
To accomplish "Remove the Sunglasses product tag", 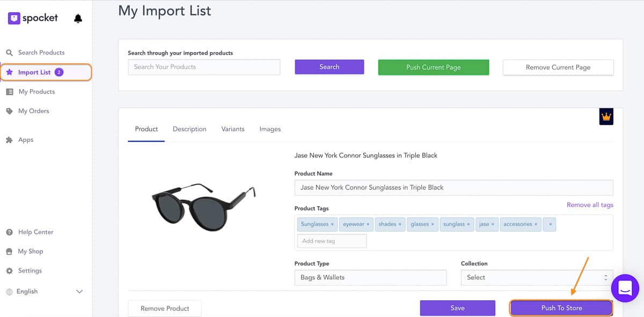I will [x=332, y=224].
